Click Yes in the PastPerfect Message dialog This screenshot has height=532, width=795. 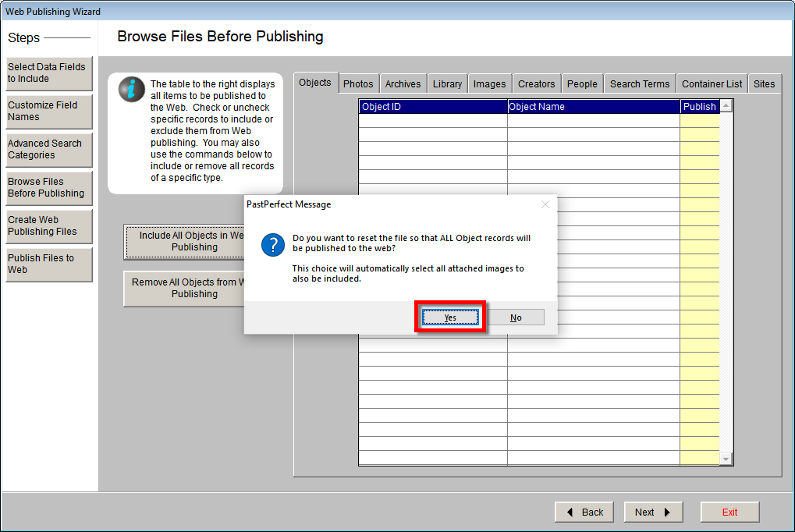(x=450, y=317)
